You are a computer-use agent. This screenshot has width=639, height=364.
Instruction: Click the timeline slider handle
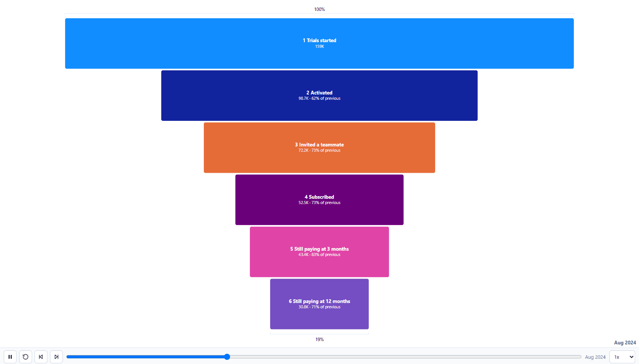click(227, 357)
